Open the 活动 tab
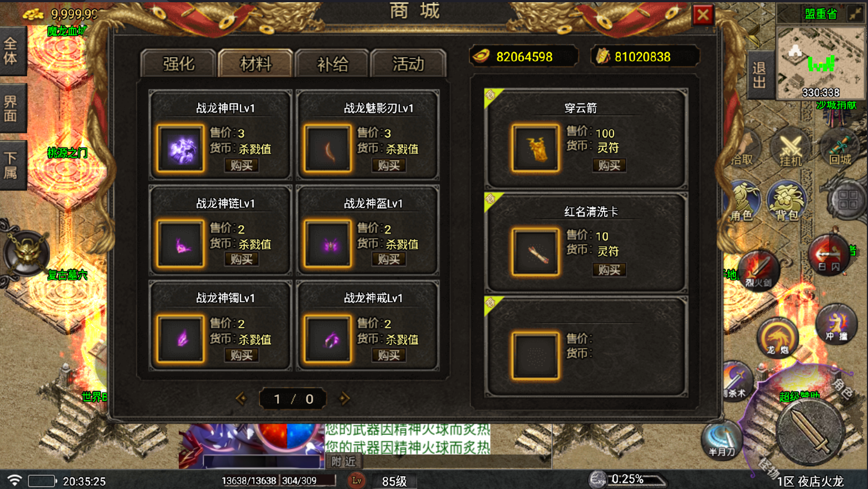Viewport: 868px width, 489px height. 409,63
